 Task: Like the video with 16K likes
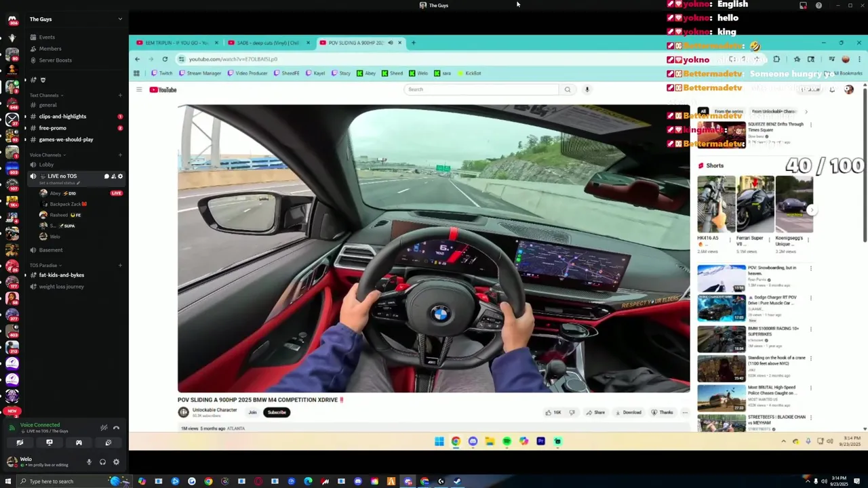point(553,412)
